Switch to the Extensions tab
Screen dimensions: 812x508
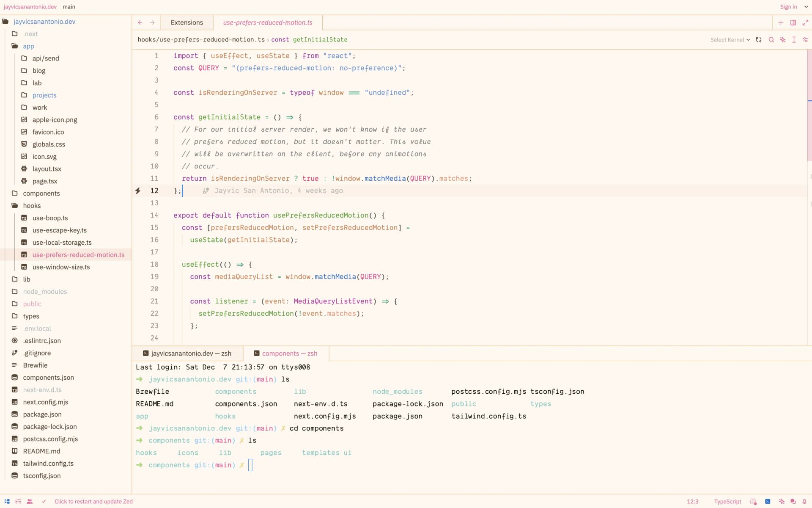[x=187, y=22]
